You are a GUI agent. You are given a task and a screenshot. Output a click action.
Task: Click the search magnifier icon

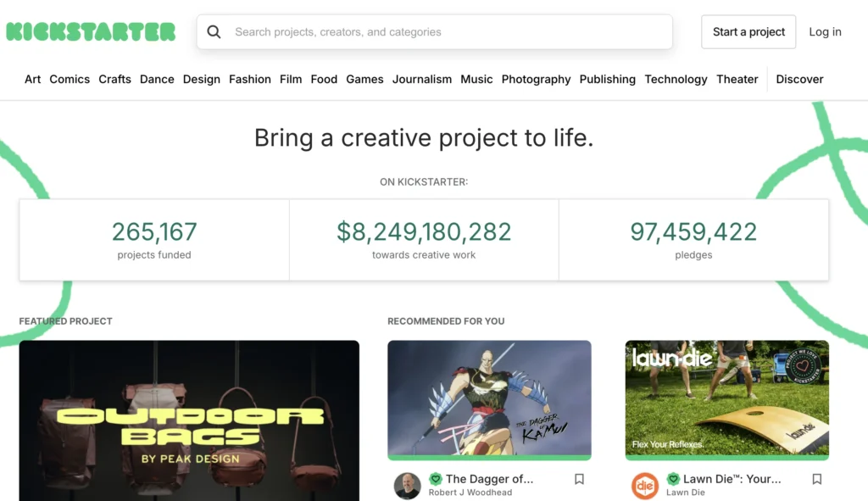214,31
